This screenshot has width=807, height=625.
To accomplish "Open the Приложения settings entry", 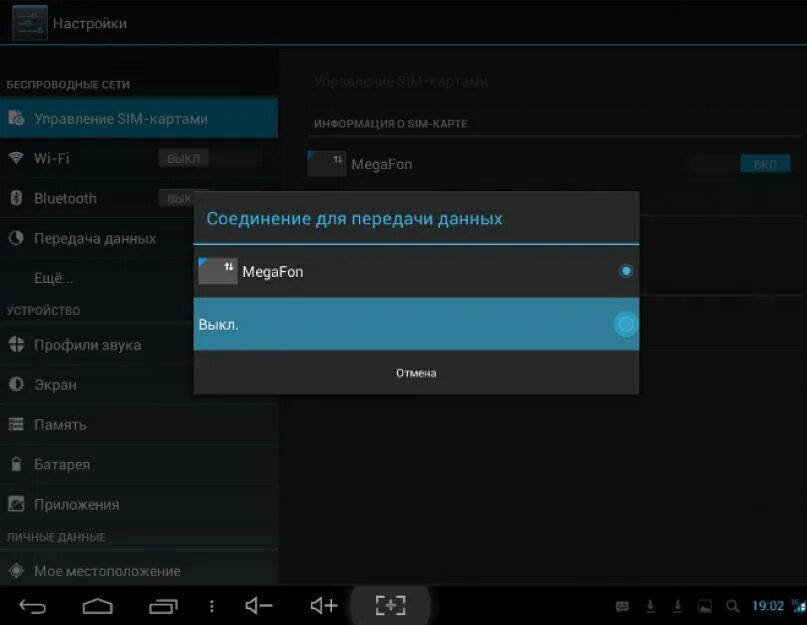I will [x=139, y=505].
